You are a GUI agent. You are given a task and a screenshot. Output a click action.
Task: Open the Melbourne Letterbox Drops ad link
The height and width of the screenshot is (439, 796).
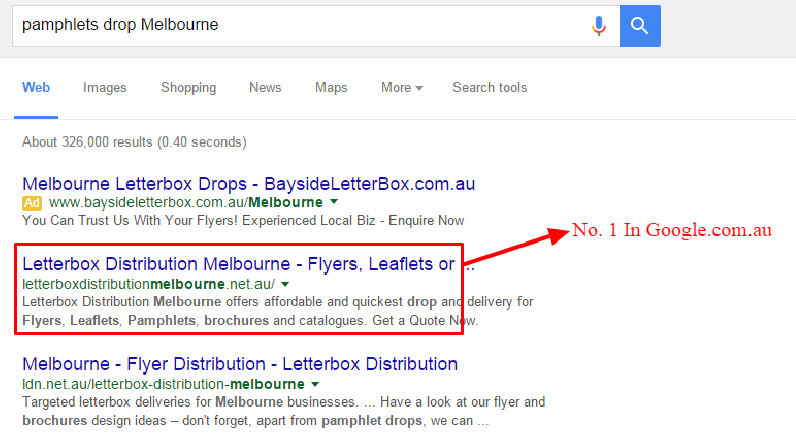click(x=248, y=184)
